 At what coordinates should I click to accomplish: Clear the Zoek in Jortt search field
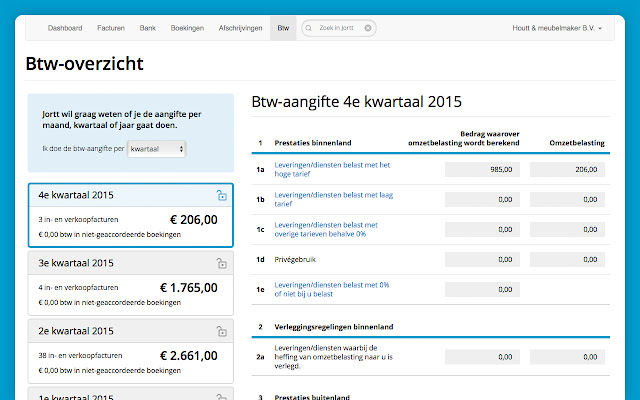click(x=368, y=28)
